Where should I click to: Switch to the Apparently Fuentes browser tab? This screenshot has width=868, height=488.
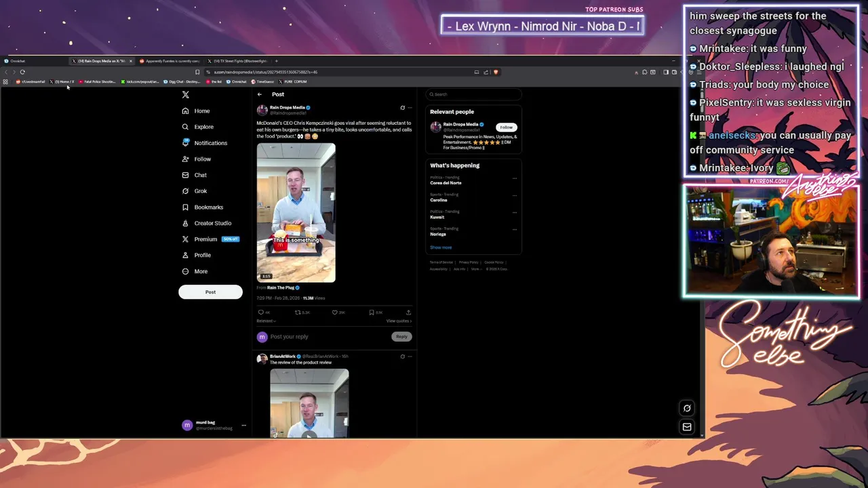click(170, 61)
